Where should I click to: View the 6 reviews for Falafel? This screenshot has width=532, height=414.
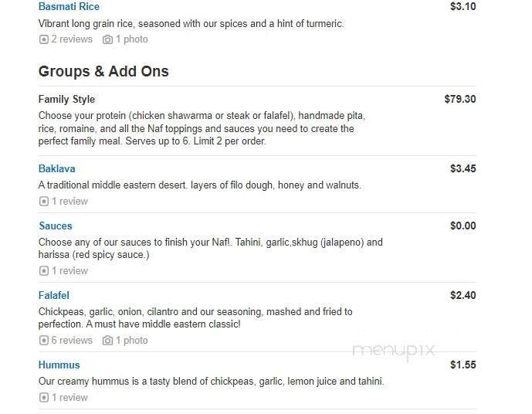pyautogui.click(x=72, y=341)
